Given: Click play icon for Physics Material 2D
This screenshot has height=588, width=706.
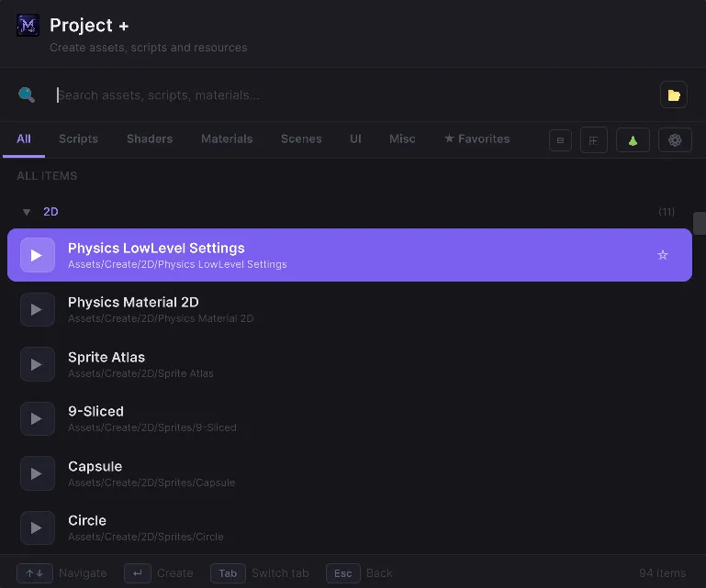Looking at the screenshot, I should [x=38, y=309].
